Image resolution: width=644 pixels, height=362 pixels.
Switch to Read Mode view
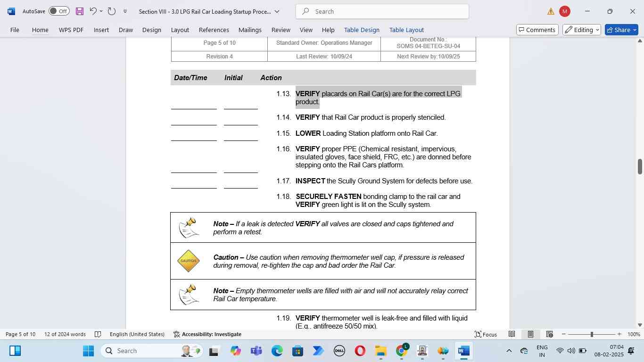512,334
